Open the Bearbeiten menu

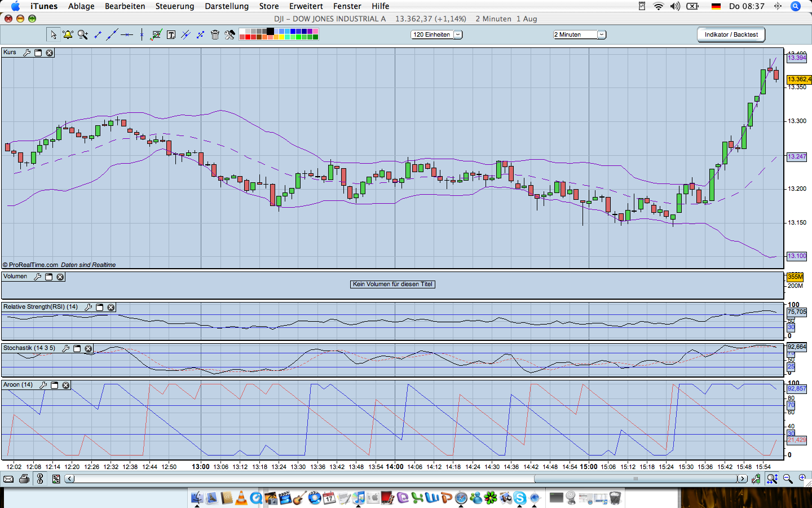125,6
